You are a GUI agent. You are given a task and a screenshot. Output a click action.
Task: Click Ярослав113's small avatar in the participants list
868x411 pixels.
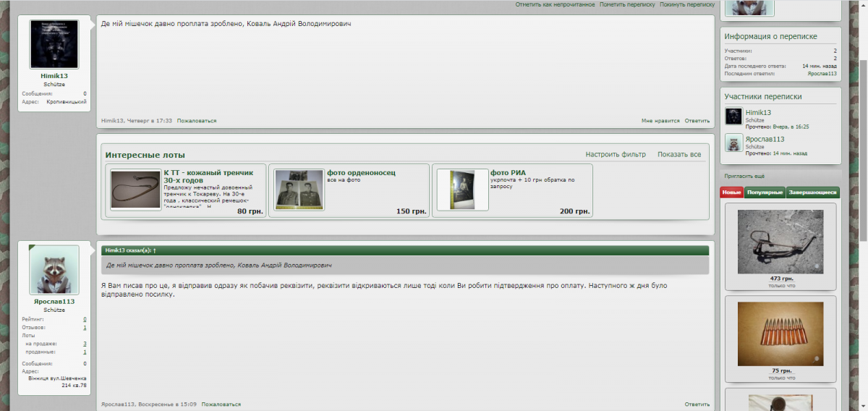pos(733,143)
